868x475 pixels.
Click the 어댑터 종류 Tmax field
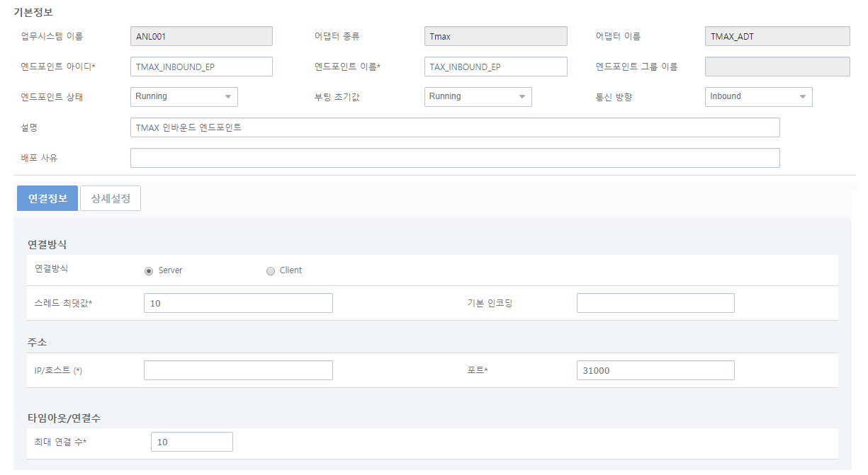click(495, 36)
